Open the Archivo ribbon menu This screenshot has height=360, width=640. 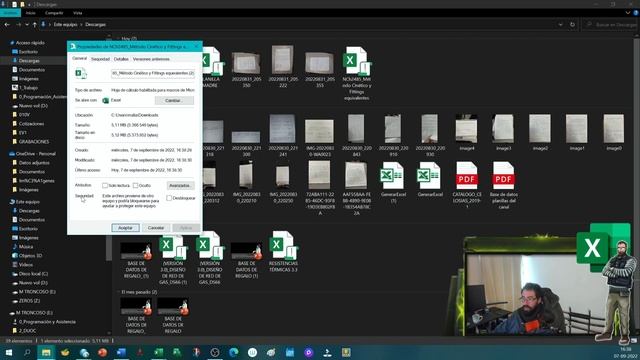(10, 13)
